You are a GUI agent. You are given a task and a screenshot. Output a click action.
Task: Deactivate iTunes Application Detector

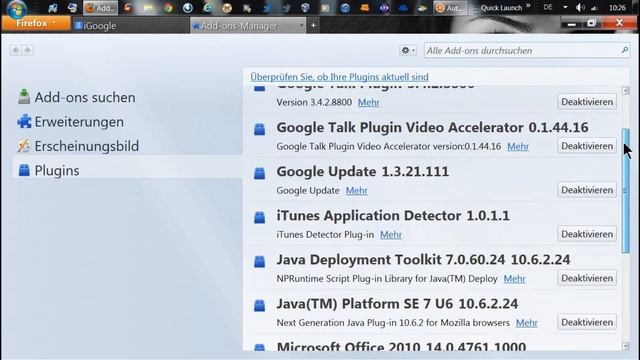[x=587, y=234]
